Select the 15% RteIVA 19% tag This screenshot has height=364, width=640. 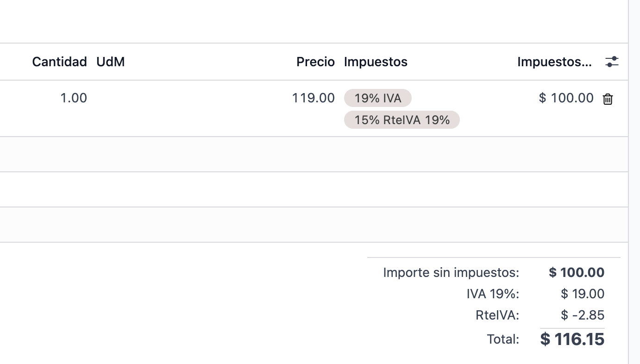[x=402, y=120]
